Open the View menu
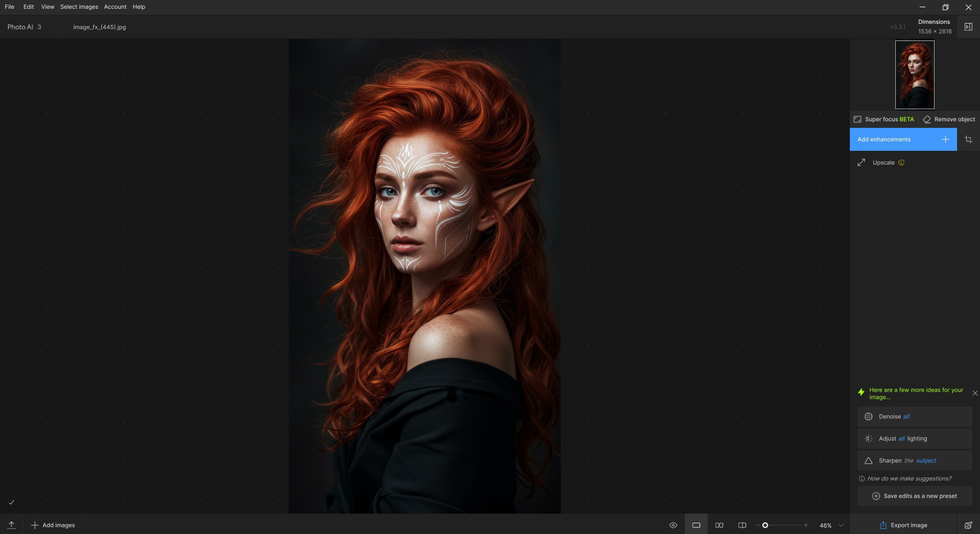Viewport: 980px width, 534px height. pyautogui.click(x=47, y=7)
